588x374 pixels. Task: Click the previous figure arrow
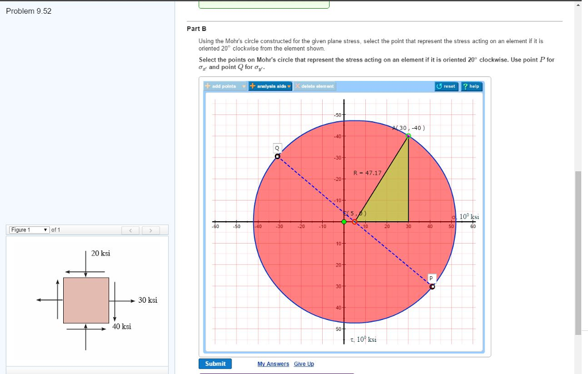tap(130, 229)
